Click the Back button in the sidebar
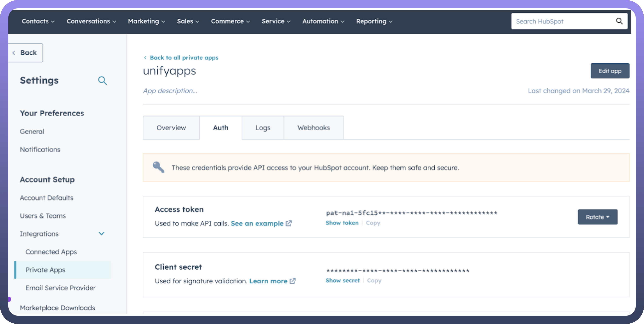Image resolution: width=644 pixels, height=324 pixels. [x=25, y=53]
